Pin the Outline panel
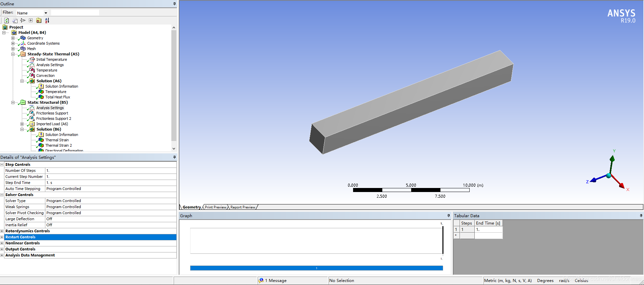The image size is (644, 285). (174, 4)
